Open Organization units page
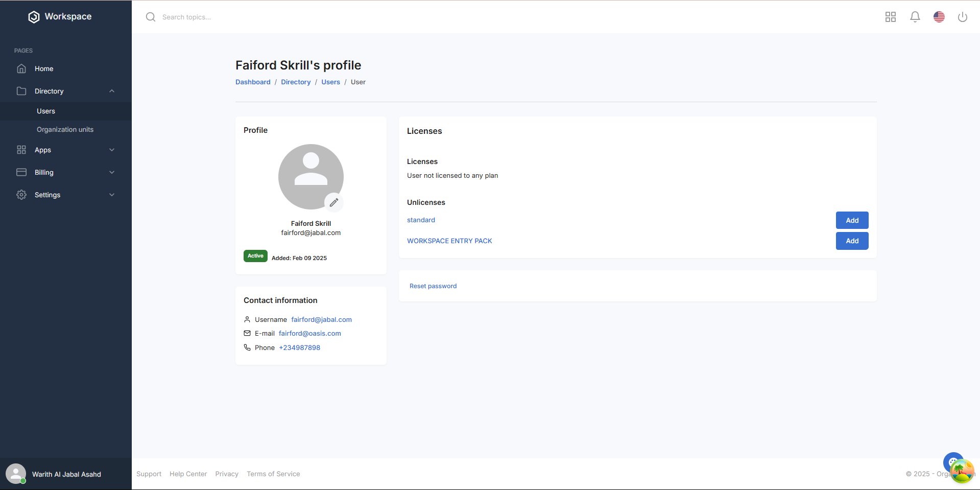This screenshot has width=980, height=490. [65, 129]
